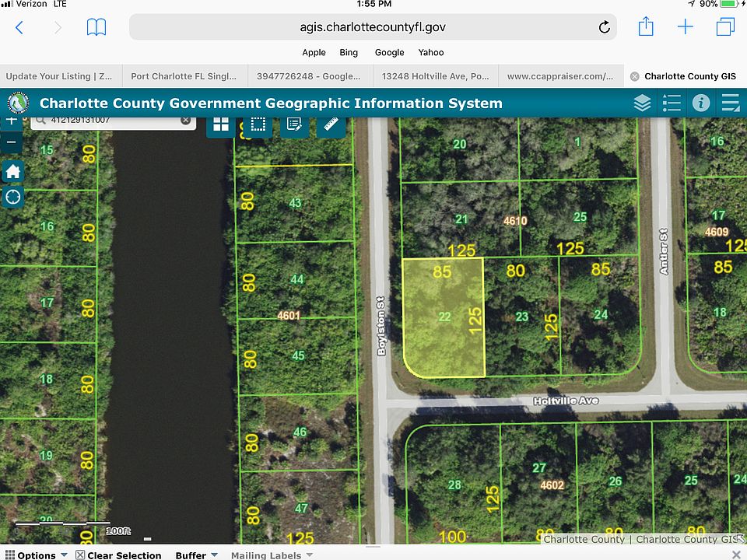Open the Google bookmark link

[x=389, y=52]
